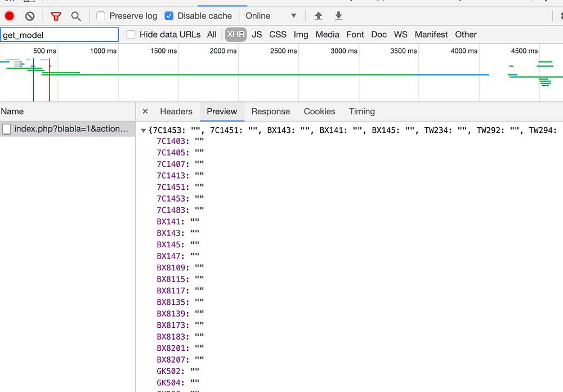Click the import HAR upload arrow
The image size is (563, 392).
coord(319,16)
